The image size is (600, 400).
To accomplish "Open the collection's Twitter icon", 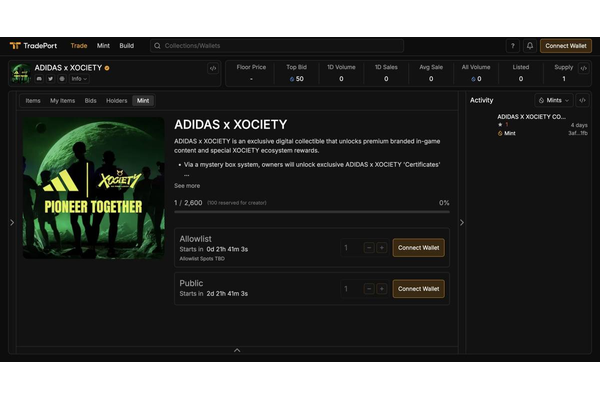I will [51, 79].
